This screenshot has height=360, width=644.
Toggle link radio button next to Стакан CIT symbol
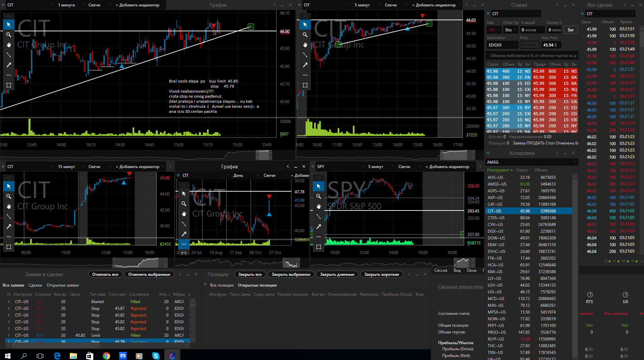coord(488,13)
